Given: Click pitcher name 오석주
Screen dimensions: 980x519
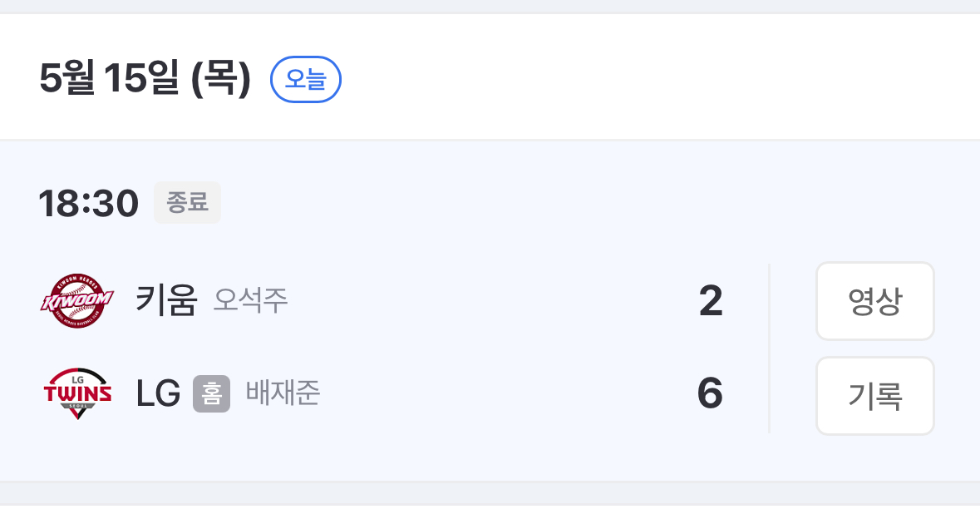Looking at the screenshot, I should click(251, 301).
